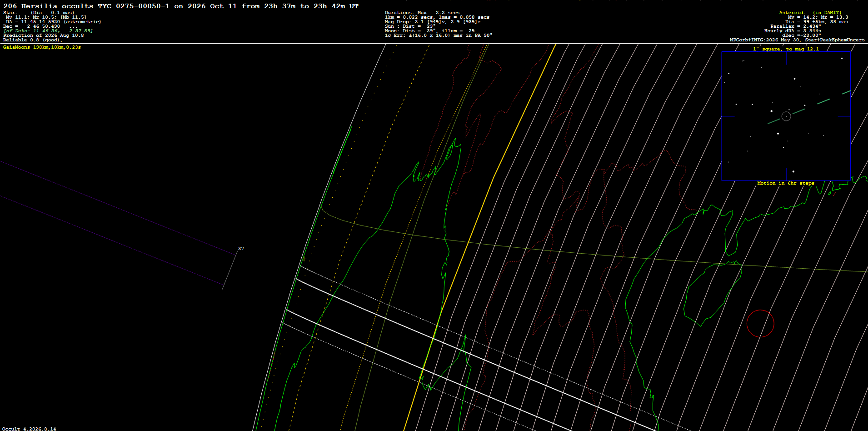Click the "Occult 4.2026.8.14" version label
This screenshot has width=868, height=431.
pyautogui.click(x=30, y=429)
